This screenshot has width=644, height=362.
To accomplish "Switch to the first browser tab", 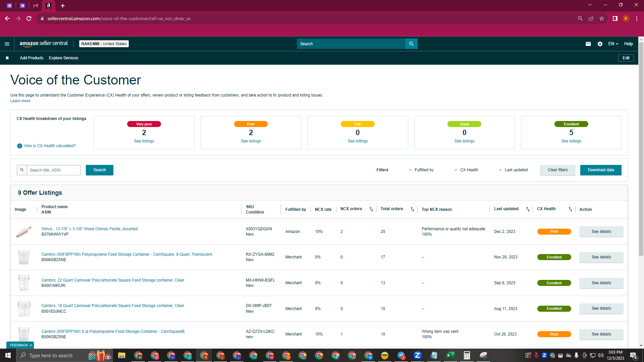I will pos(9,5).
